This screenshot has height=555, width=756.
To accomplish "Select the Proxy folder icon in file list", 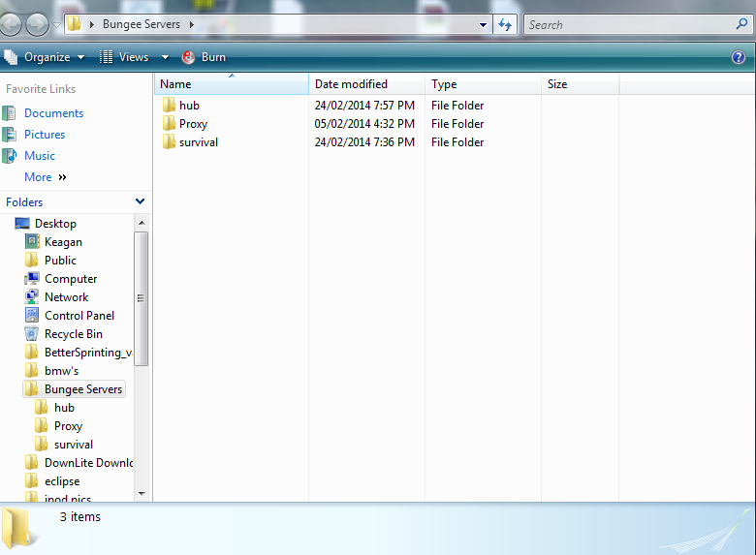I will point(169,123).
